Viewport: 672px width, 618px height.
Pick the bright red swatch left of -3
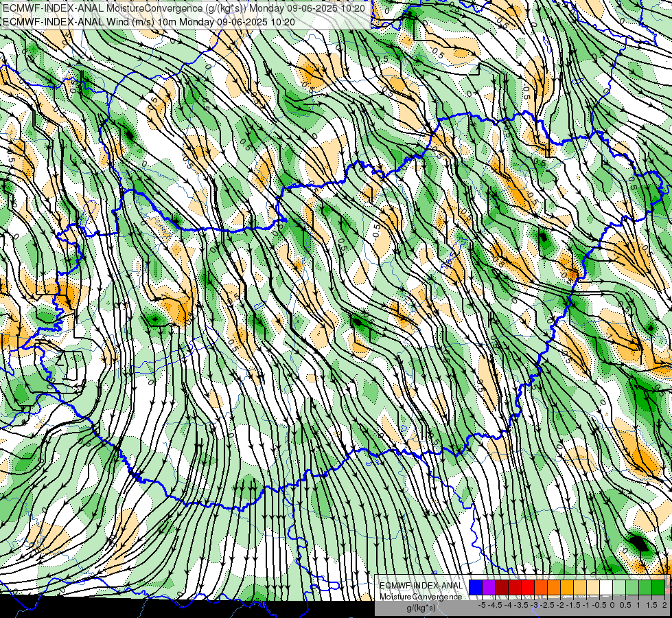coord(528,587)
